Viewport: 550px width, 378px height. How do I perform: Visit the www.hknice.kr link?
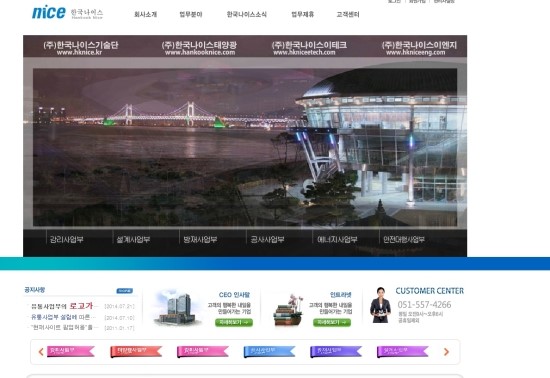tap(79, 52)
